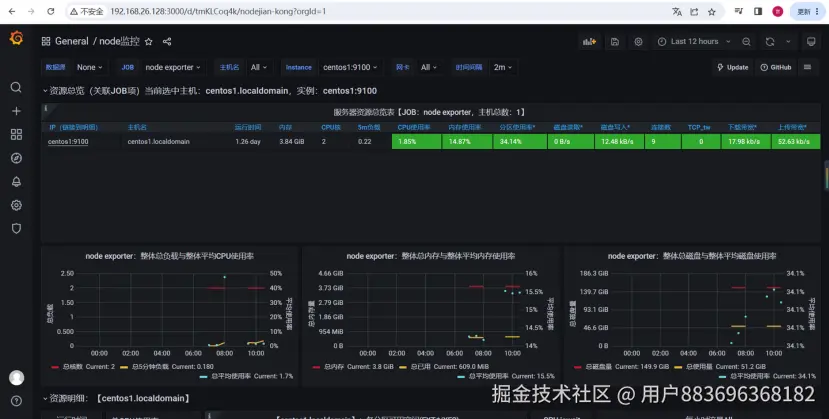Open the Instance centos1:9100 dropdown
829x419 pixels.
pos(350,67)
